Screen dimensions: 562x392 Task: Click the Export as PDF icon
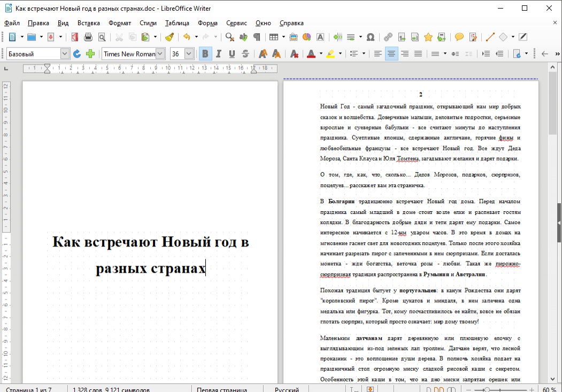tap(74, 37)
